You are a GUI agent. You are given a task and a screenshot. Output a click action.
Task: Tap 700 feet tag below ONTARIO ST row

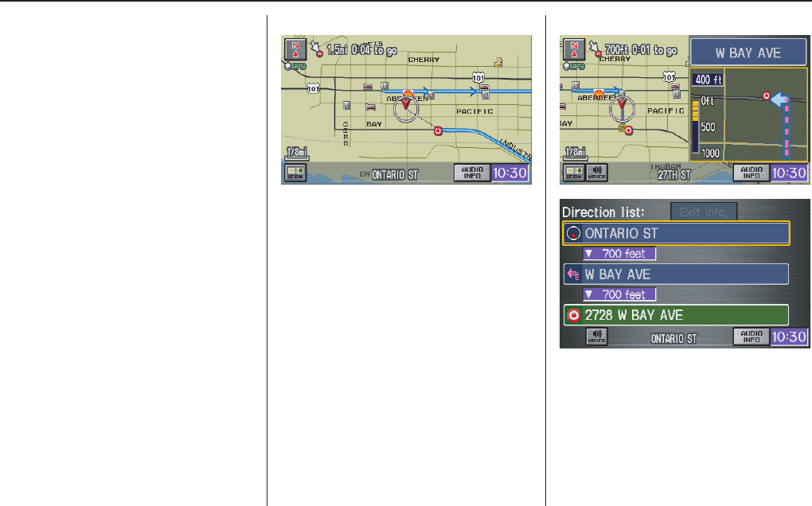(619, 254)
